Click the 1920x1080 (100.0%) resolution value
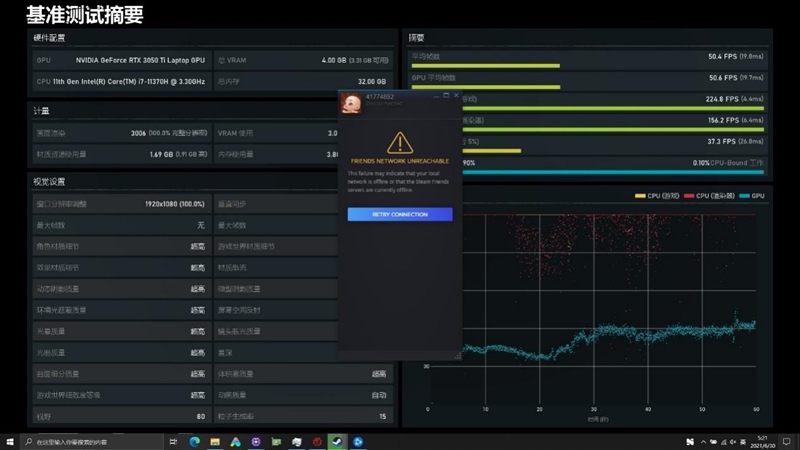 (175, 204)
